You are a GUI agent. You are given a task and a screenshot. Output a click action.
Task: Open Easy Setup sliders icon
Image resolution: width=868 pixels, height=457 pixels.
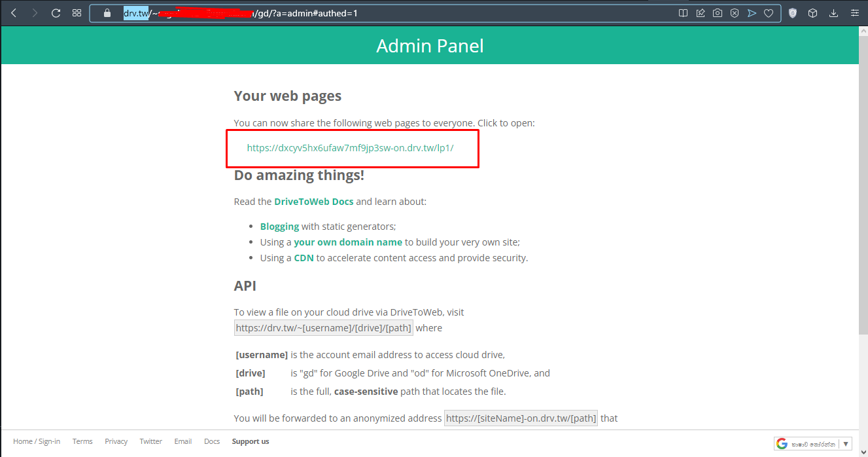click(854, 13)
